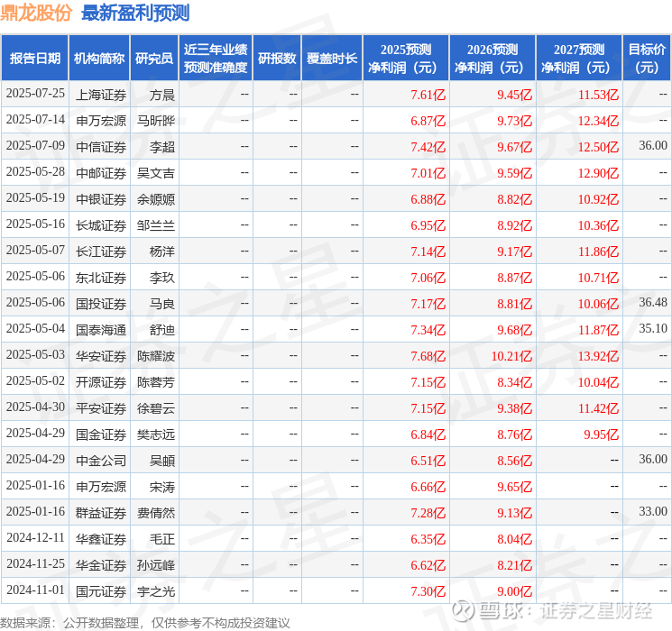This screenshot has width=672, height=631.
Task: Click target price 33.00
Action: 653,511
